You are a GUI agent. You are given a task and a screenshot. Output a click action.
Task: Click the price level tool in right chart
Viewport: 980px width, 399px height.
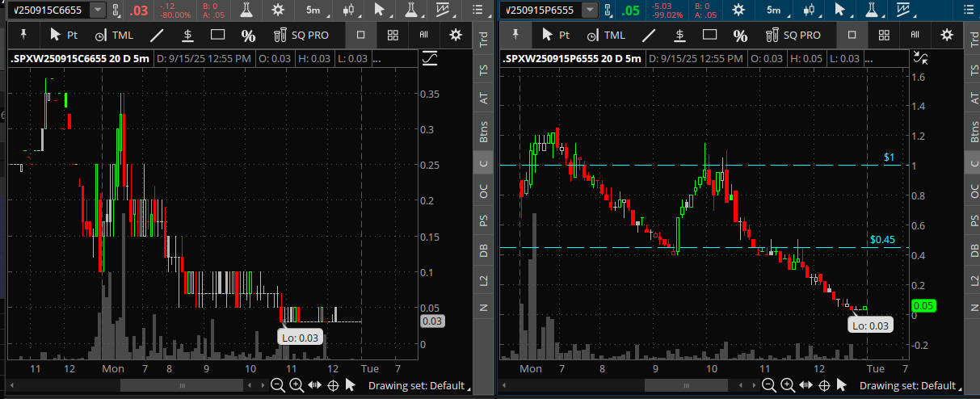680,35
